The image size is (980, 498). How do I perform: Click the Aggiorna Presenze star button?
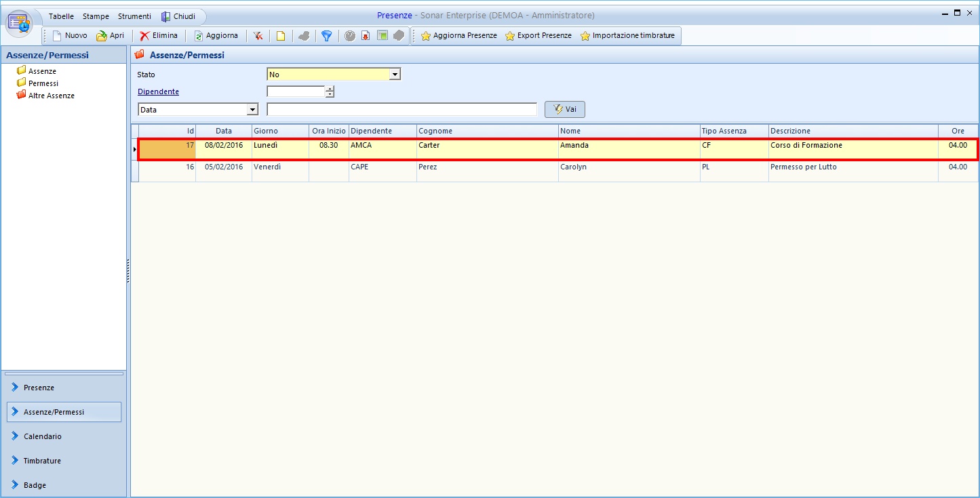point(459,36)
